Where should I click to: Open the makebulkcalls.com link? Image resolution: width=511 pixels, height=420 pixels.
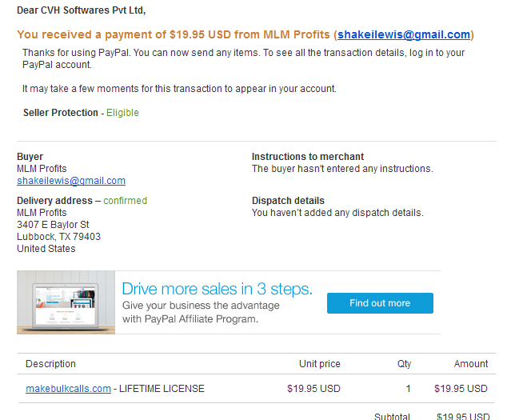pyautogui.click(x=69, y=389)
